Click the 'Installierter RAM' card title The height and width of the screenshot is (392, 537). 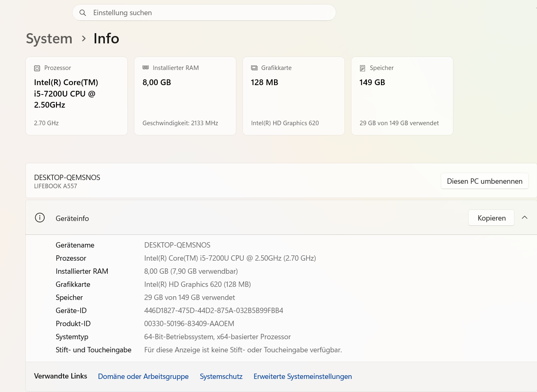tap(176, 68)
